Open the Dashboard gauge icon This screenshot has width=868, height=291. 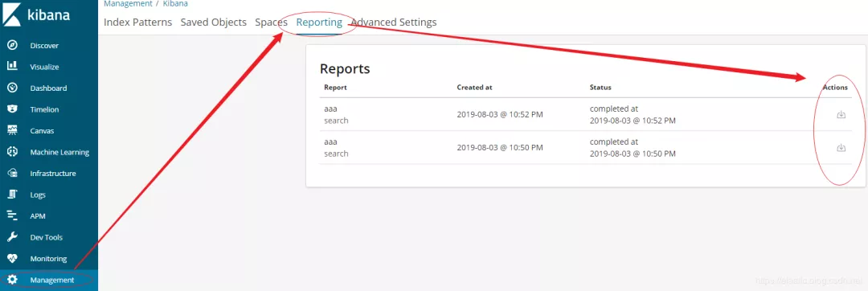pyautogui.click(x=11, y=88)
